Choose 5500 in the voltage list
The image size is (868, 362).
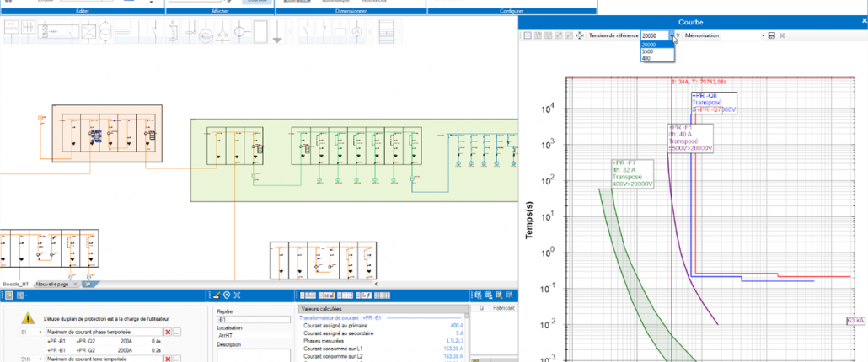(x=657, y=51)
